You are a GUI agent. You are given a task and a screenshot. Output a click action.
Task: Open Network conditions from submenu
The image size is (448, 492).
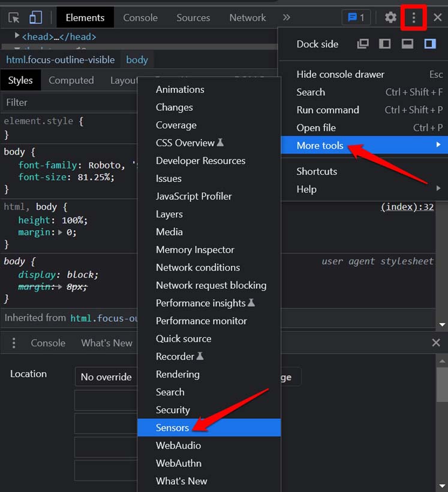point(209,268)
